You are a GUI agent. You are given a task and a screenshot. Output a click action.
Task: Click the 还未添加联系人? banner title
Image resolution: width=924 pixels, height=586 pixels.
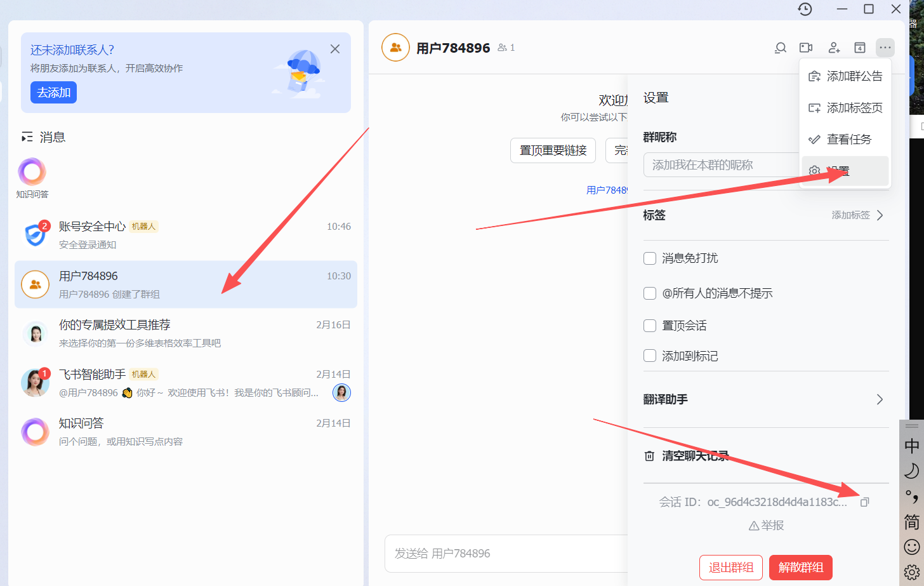click(72, 50)
